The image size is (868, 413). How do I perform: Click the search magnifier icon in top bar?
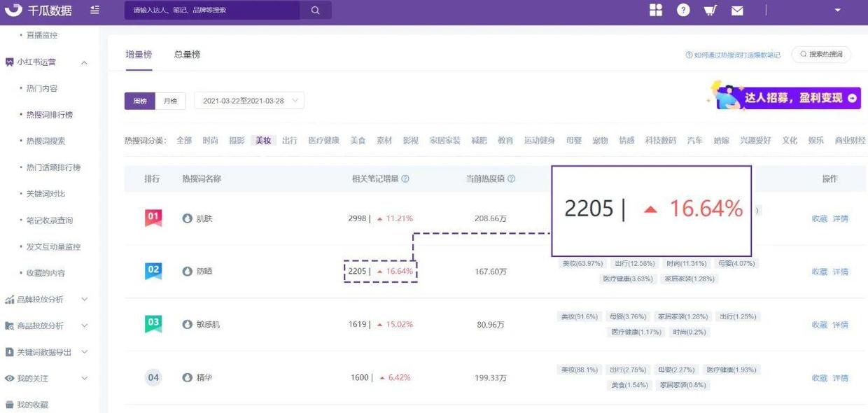pos(315,10)
